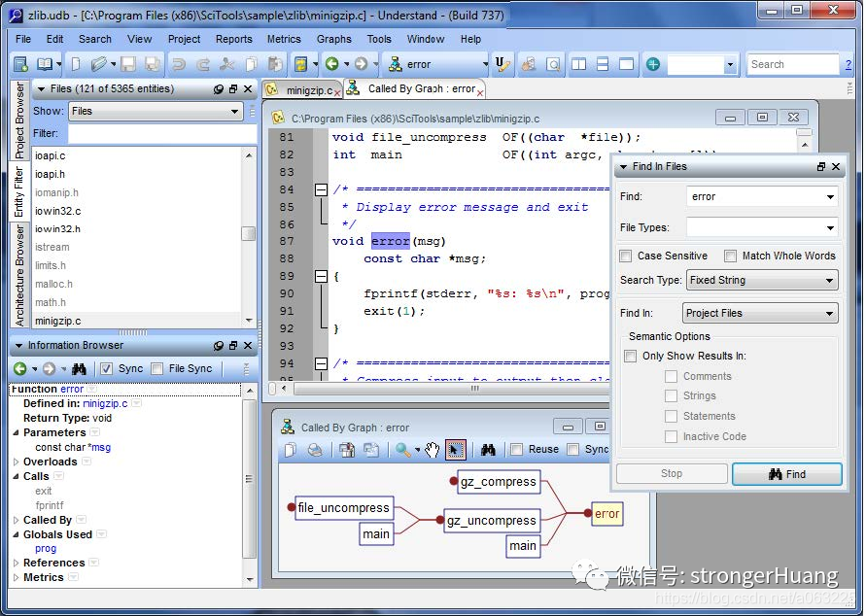Click the minigzip.c link in Defined in
This screenshot has height=616, width=866.
pos(105,403)
